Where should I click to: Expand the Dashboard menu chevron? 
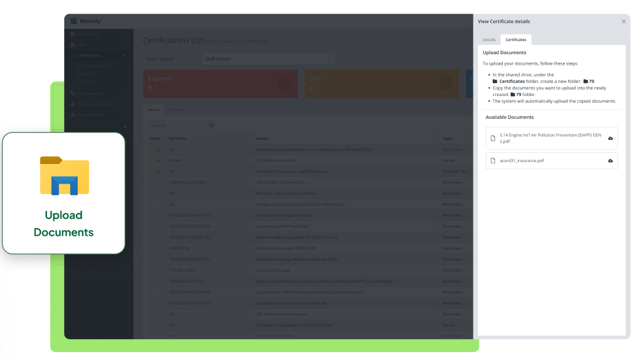[x=124, y=34]
